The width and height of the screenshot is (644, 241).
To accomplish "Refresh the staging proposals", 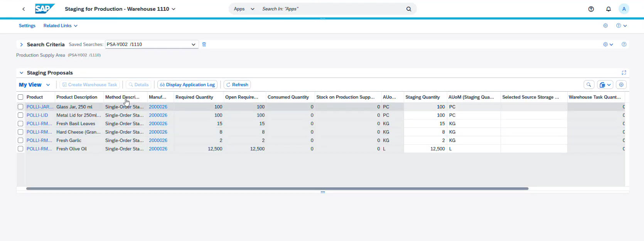I will pos(237,85).
